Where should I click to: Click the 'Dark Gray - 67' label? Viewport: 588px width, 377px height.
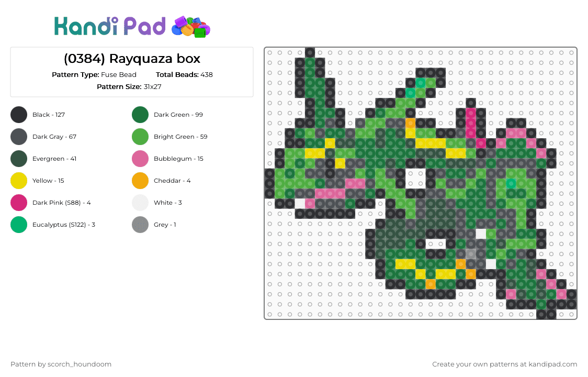tap(54, 137)
